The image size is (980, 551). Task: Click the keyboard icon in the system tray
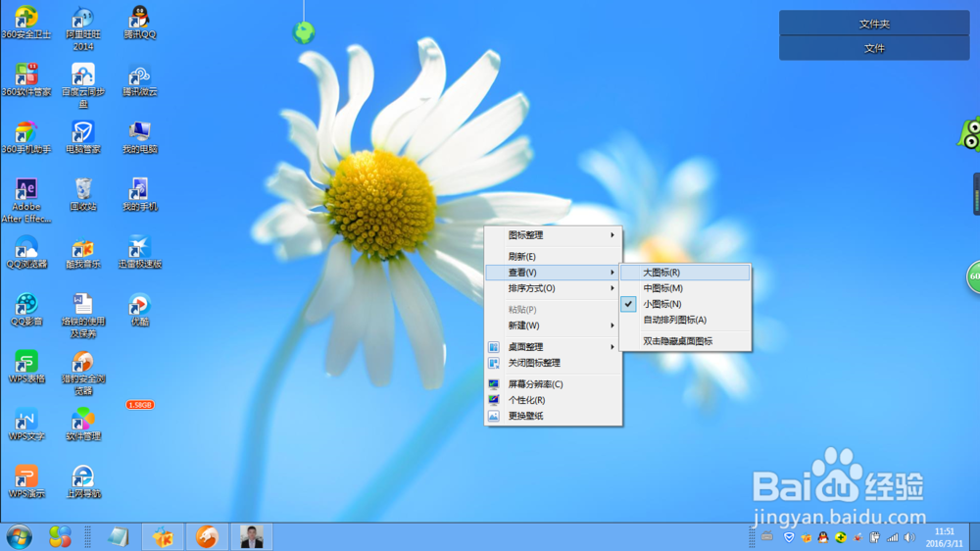767,536
